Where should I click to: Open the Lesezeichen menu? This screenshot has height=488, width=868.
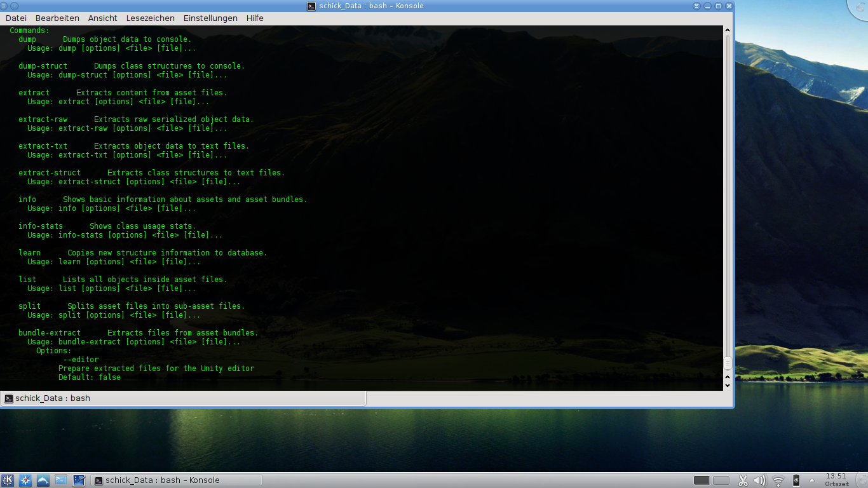coord(150,18)
